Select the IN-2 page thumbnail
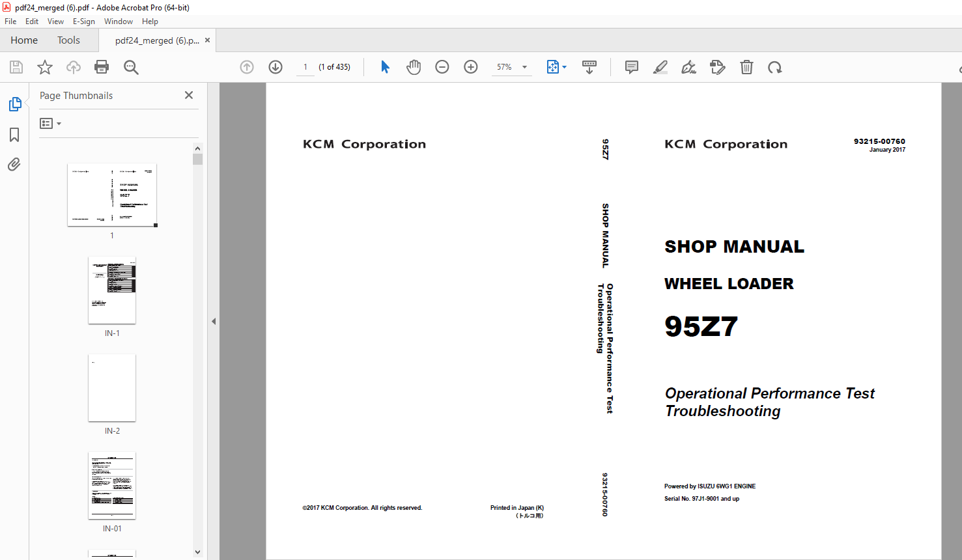 (112, 388)
